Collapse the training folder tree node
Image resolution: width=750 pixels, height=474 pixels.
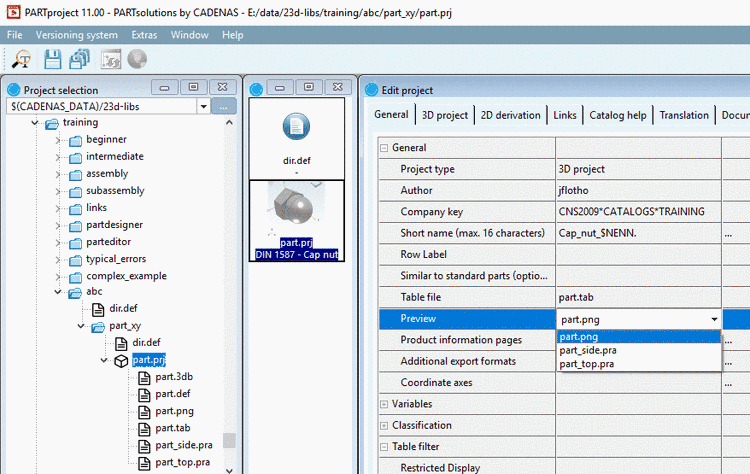(x=34, y=123)
